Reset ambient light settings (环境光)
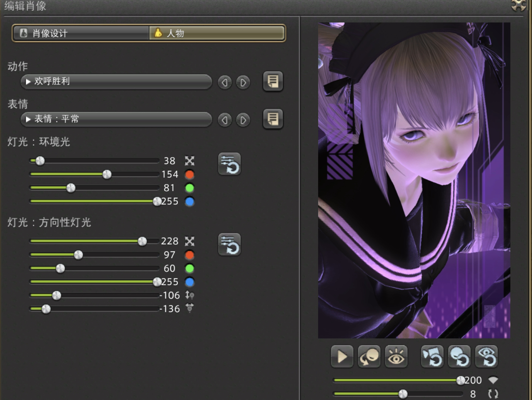The height and width of the screenshot is (400, 532). pos(229,164)
